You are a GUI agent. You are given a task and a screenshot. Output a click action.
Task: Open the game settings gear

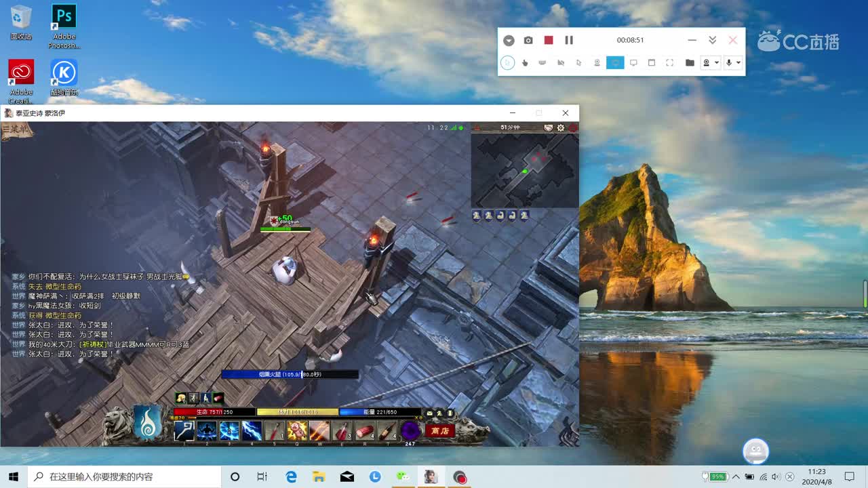pos(561,127)
